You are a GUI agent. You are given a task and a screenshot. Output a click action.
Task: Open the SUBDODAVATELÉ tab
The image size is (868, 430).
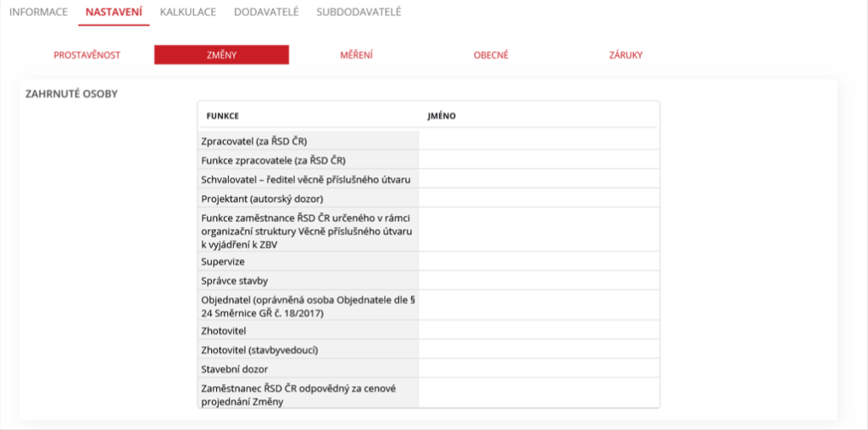click(x=359, y=12)
